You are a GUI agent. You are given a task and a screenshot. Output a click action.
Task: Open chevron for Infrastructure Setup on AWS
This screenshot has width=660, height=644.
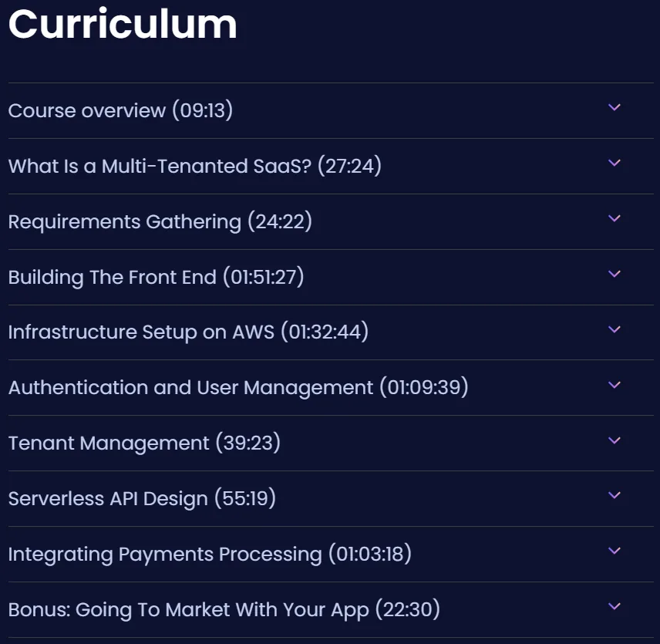click(614, 329)
